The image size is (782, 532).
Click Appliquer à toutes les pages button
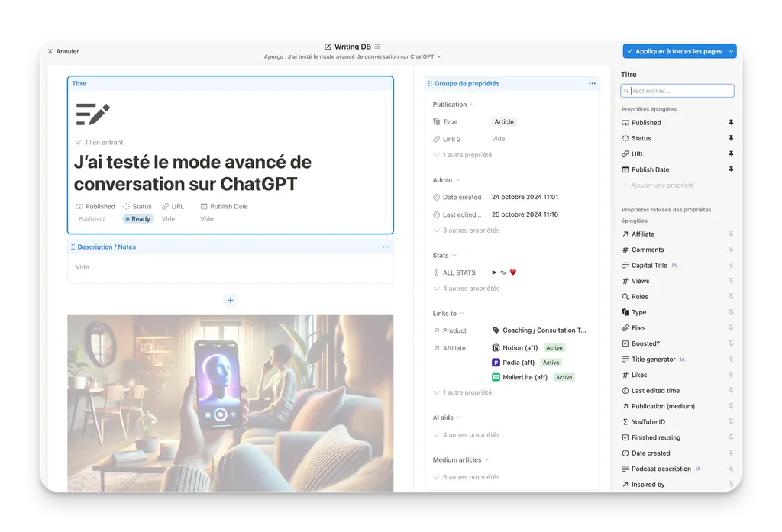point(675,51)
